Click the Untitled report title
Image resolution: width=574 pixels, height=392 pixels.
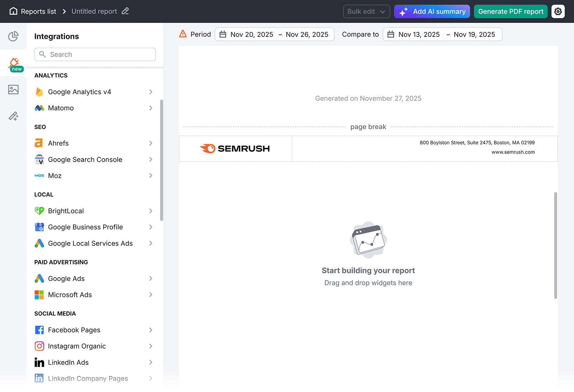tap(94, 11)
